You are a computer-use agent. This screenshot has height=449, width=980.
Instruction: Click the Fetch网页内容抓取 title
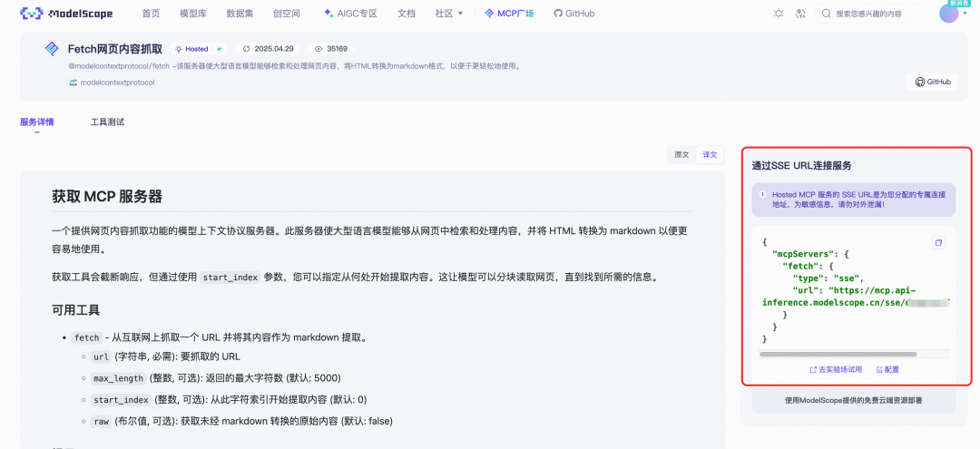click(x=115, y=49)
